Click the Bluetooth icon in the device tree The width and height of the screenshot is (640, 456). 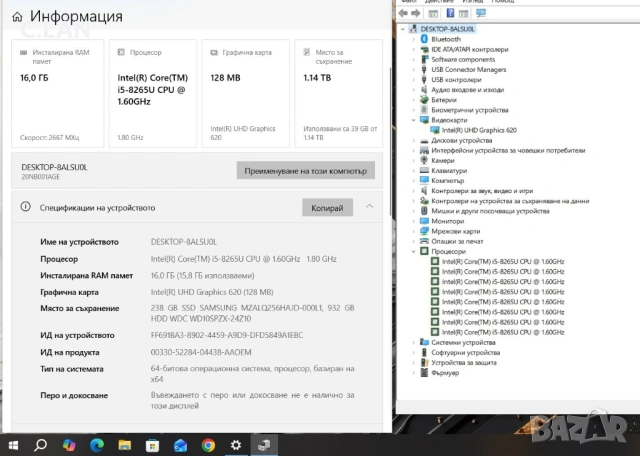[424, 39]
